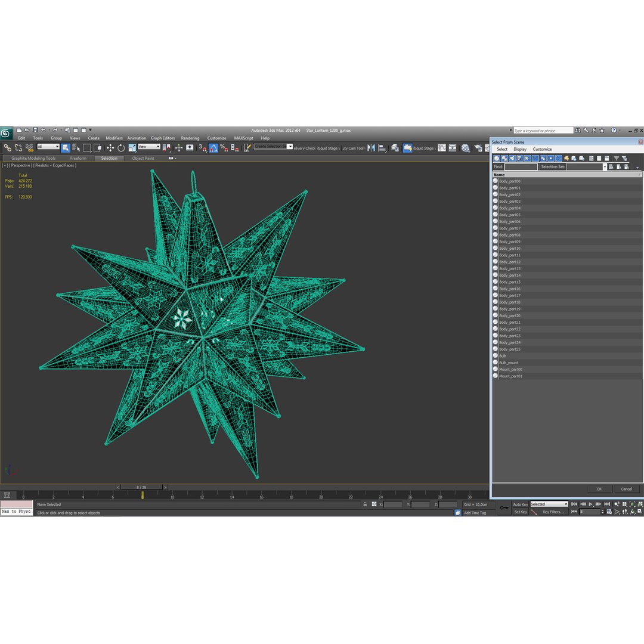Select the Select and Move tool
This screenshot has width=644, height=644.
[110, 147]
